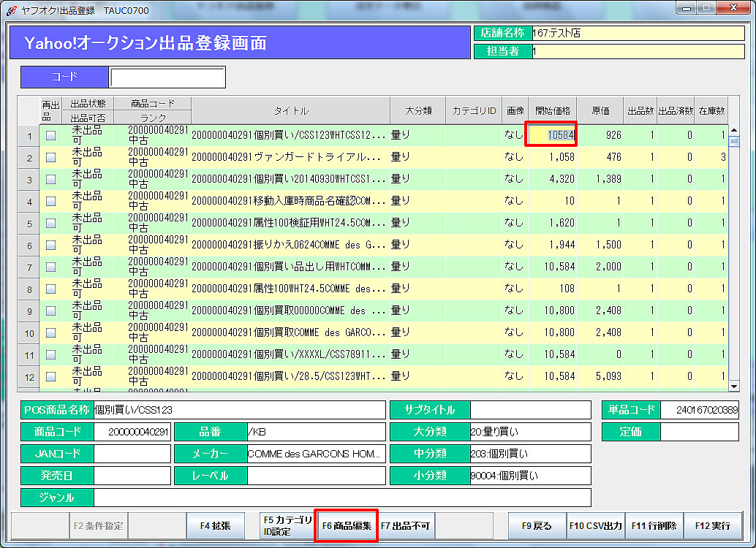Click the grid scrollbar down arrow
Viewport: 756px width, 548px height.
click(x=734, y=385)
